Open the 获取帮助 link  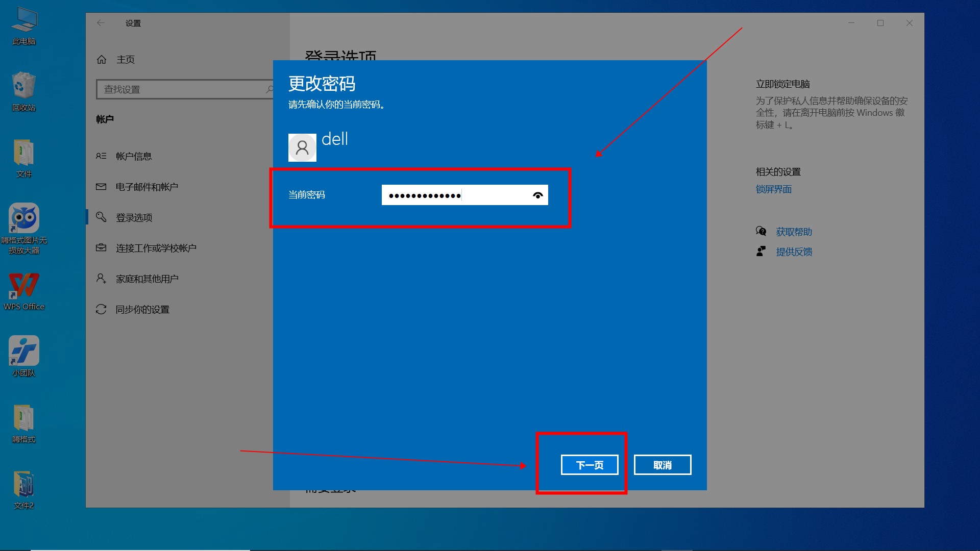pos(794,232)
